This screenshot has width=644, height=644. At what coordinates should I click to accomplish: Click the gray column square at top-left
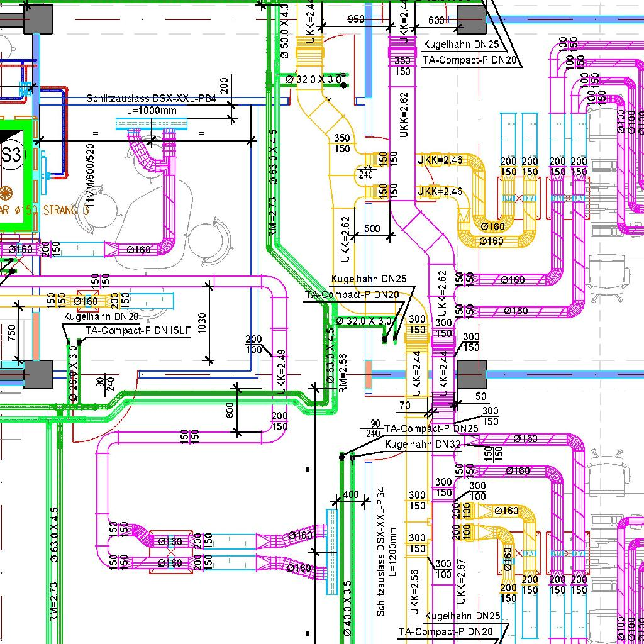pos(38,19)
